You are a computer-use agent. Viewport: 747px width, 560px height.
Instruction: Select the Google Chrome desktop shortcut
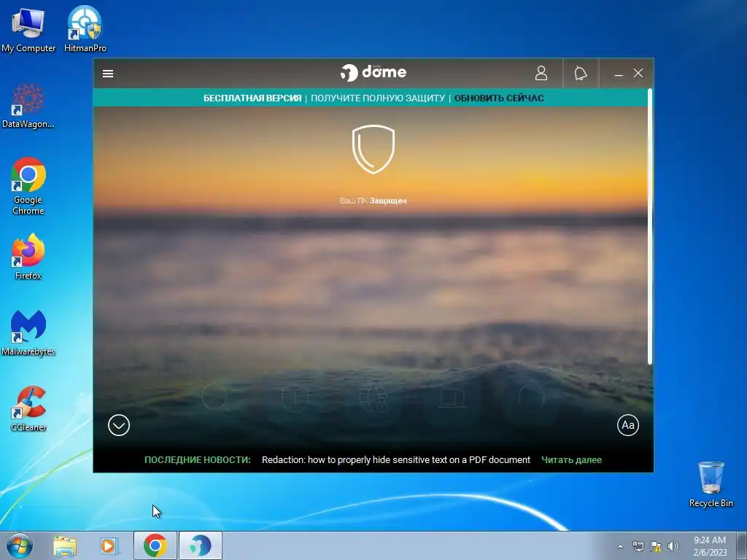(x=28, y=186)
